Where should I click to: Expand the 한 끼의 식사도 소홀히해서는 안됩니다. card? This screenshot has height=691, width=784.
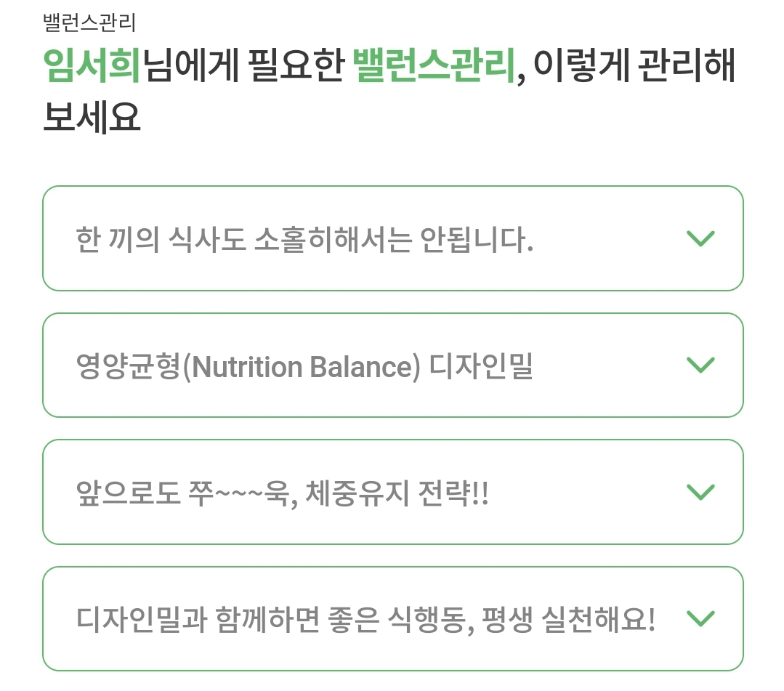tap(393, 238)
